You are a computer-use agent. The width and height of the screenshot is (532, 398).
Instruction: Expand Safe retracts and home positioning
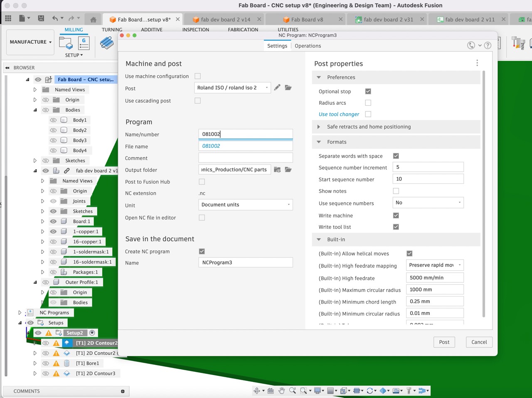click(319, 127)
